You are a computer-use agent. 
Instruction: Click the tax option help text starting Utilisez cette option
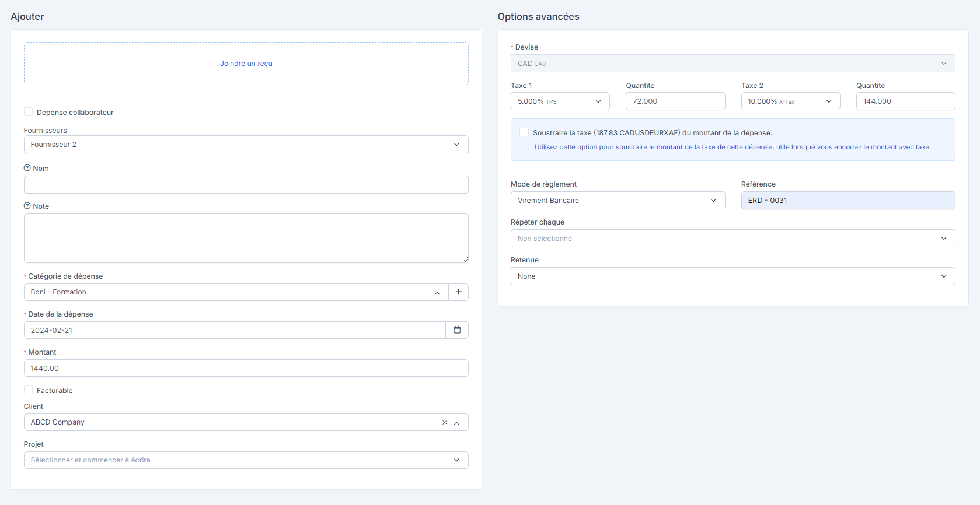coord(733,147)
